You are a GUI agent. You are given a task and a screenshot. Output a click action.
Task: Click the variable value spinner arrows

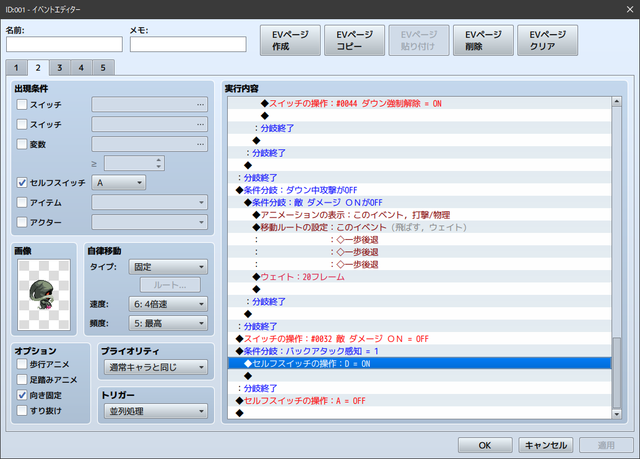point(159,163)
